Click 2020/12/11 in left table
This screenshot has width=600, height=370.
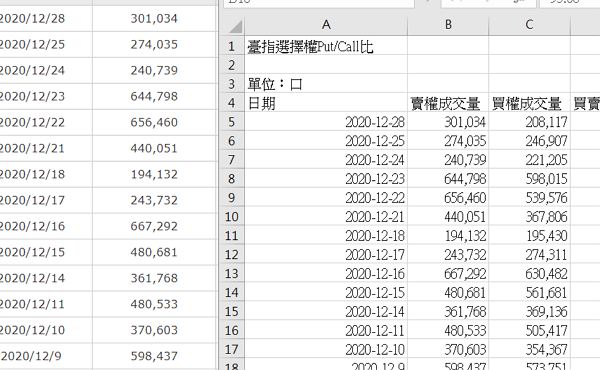(32, 304)
